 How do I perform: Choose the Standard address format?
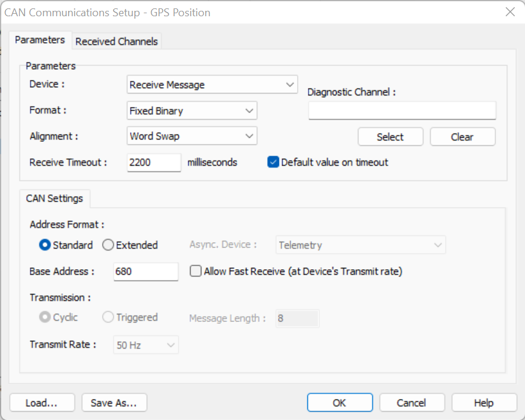click(45, 245)
